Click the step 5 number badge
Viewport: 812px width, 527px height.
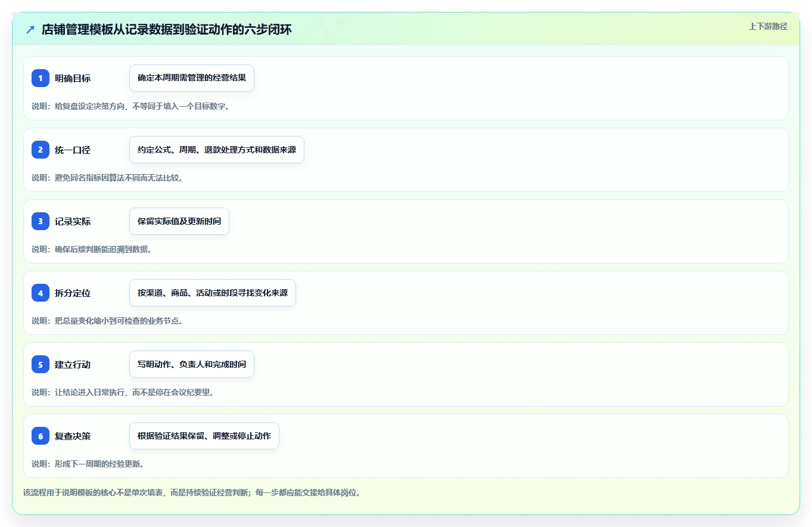pyautogui.click(x=41, y=364)
